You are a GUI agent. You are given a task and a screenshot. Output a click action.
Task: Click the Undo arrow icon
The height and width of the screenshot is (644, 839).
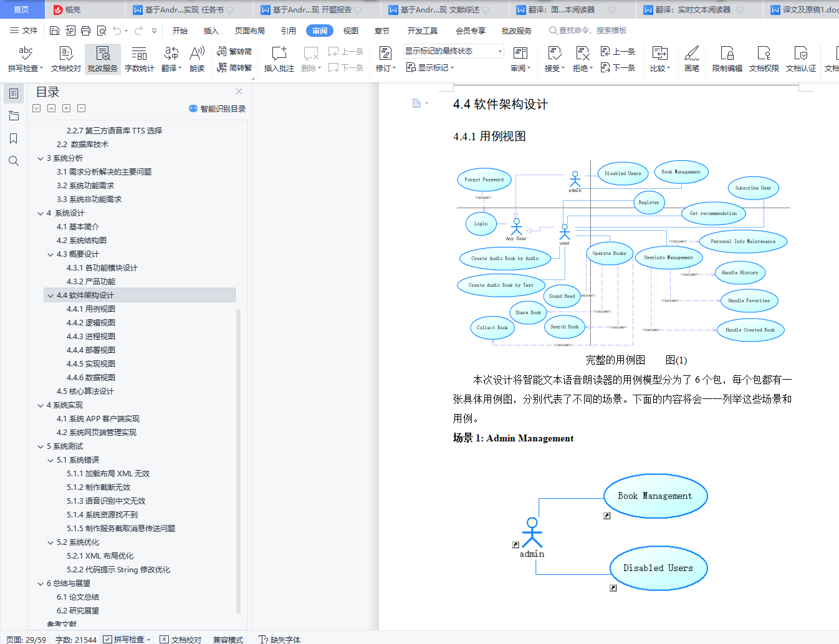pyautogui.click(x=117, y=31)
